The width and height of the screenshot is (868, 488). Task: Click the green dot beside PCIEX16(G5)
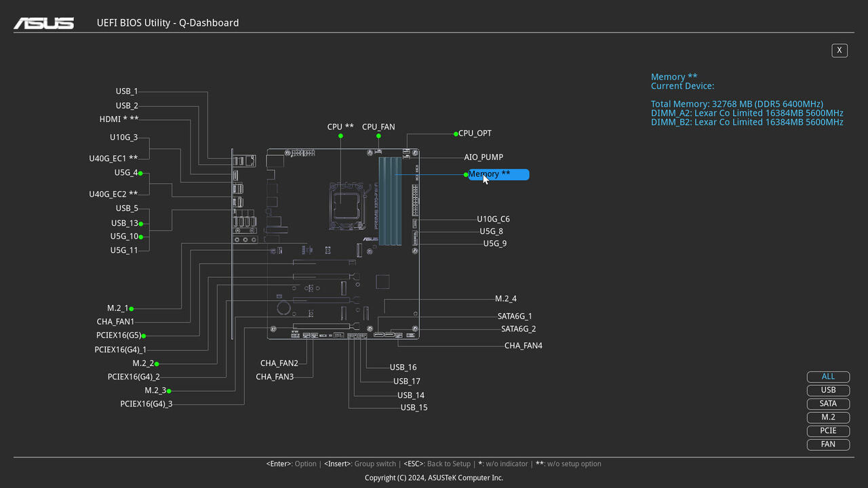coord(144,335)
